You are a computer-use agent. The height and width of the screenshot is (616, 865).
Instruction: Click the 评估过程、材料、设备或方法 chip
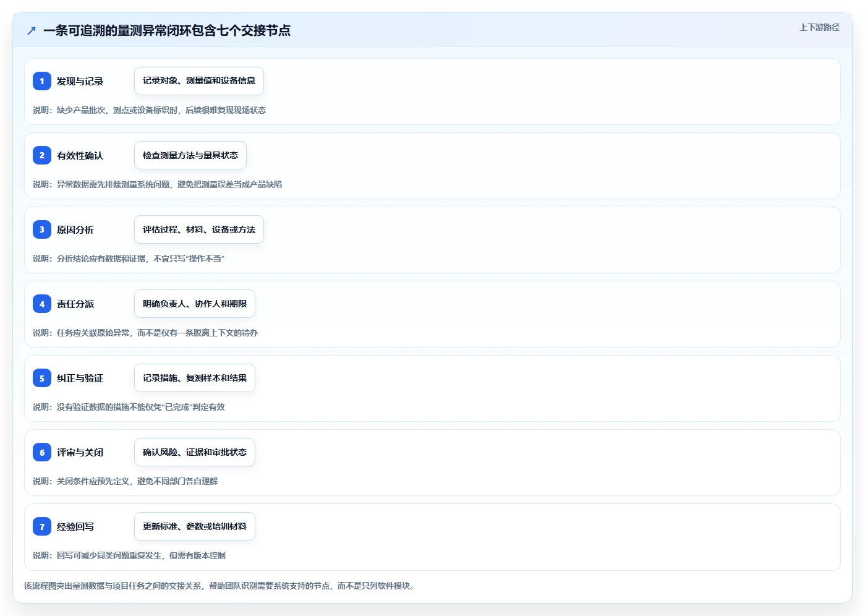tap(199, 229)
